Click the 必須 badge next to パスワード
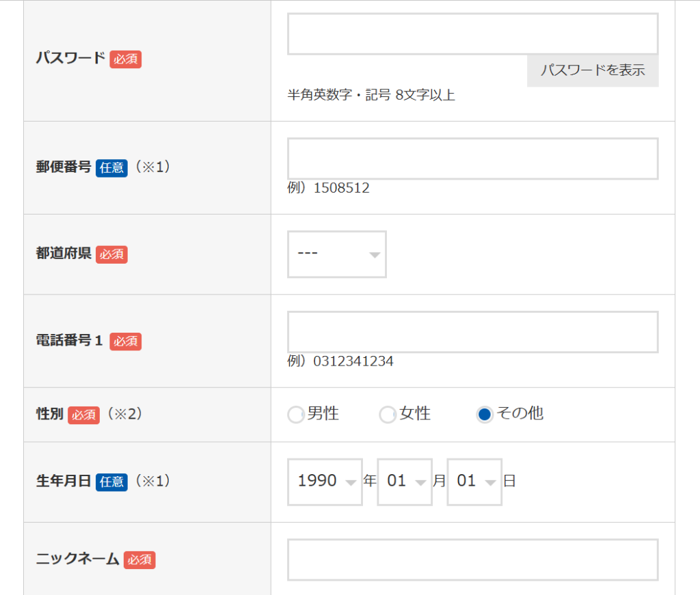Image resolution: width=700 pixels, height=595 pixels. click(x=125, y=59)
